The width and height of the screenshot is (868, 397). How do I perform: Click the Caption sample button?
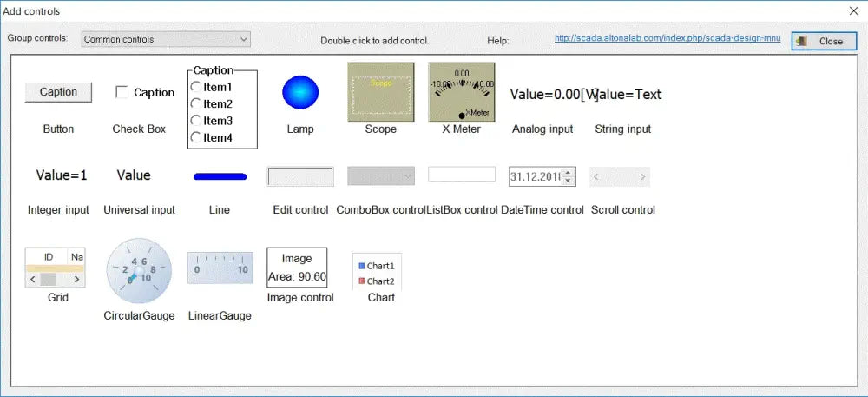tap(58, 92)
